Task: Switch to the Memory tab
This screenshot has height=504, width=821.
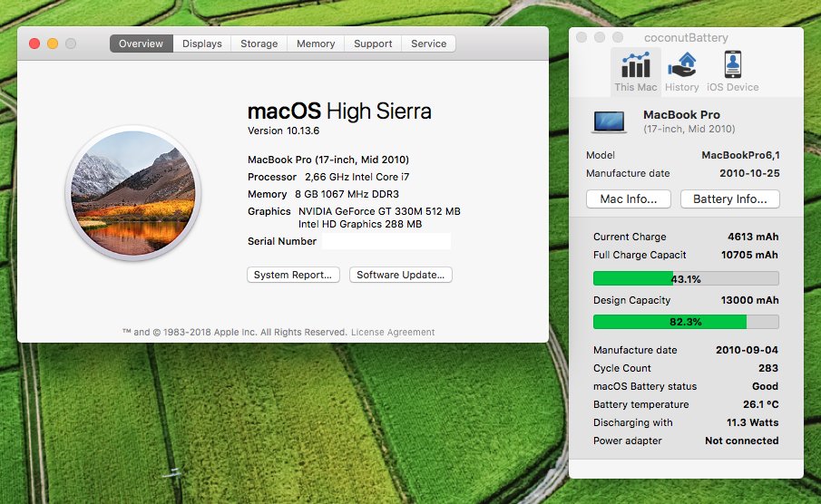Action: (316, 44)
